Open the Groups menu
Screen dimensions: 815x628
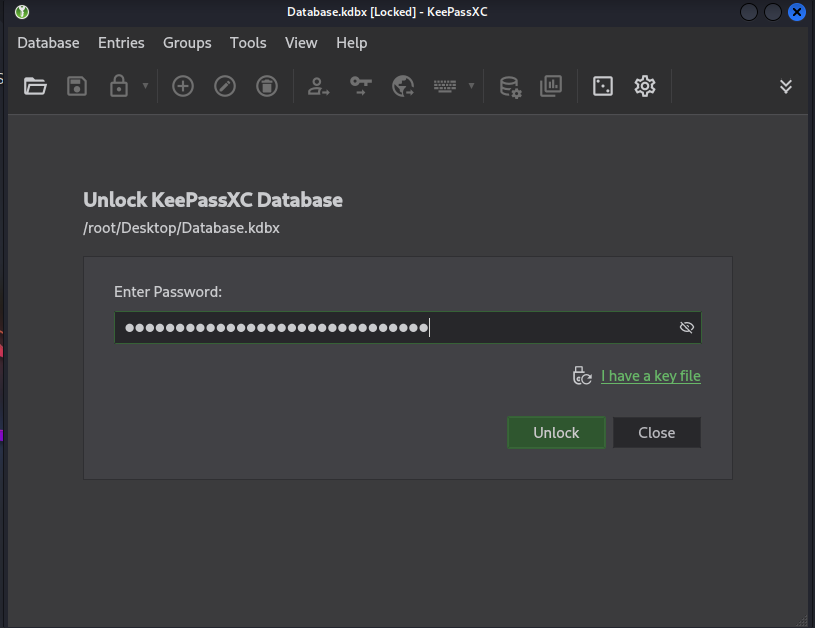pyautogui.click(x=187, y=43)
